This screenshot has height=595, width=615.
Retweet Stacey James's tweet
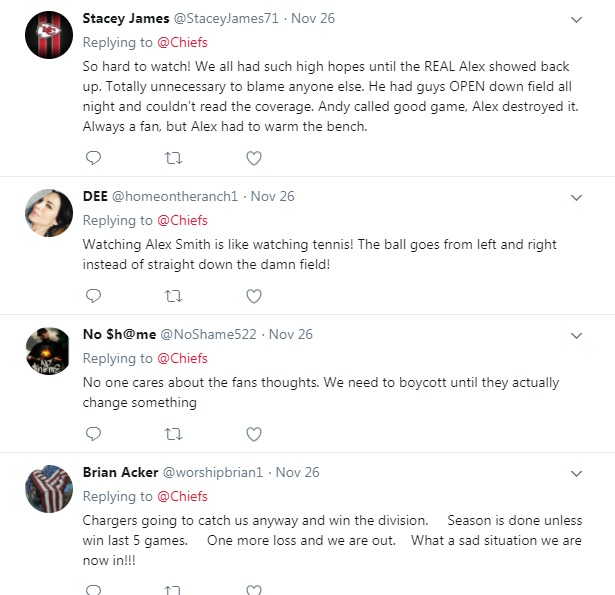[173, 158]
